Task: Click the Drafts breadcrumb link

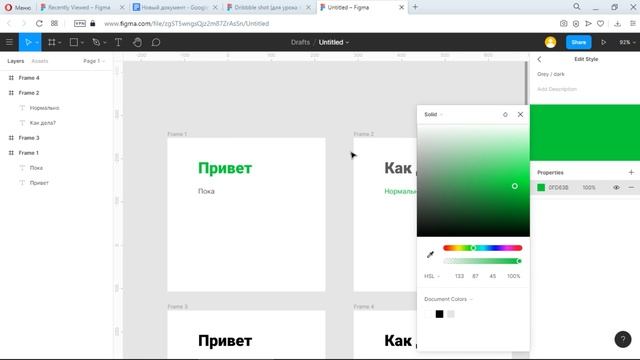Action: [300, 42]
